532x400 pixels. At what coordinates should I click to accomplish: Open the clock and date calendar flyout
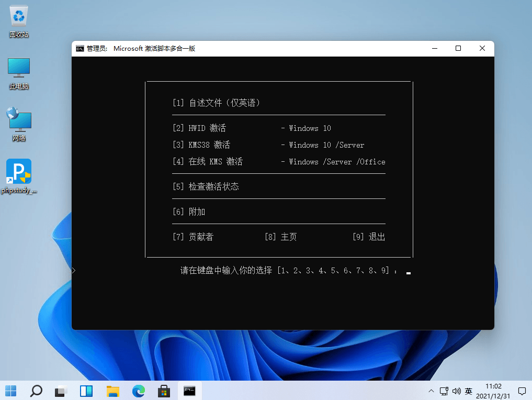pos(494,391)
